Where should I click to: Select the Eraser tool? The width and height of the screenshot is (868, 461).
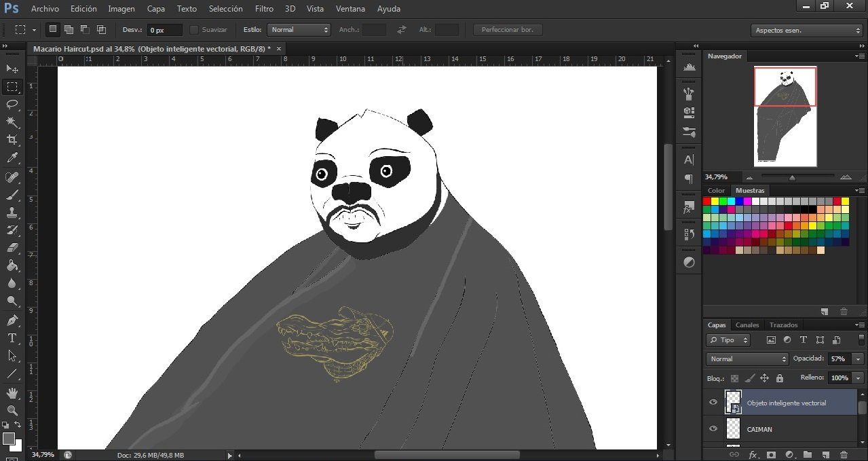tap(12, 248)
